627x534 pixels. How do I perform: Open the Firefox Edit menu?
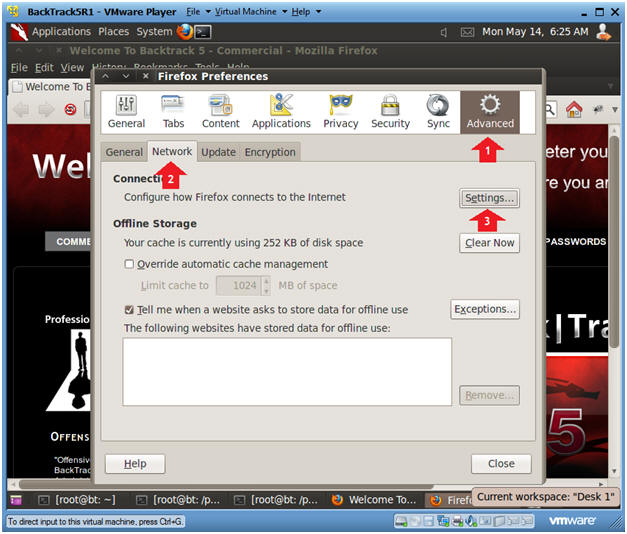[x=44, y=68]
